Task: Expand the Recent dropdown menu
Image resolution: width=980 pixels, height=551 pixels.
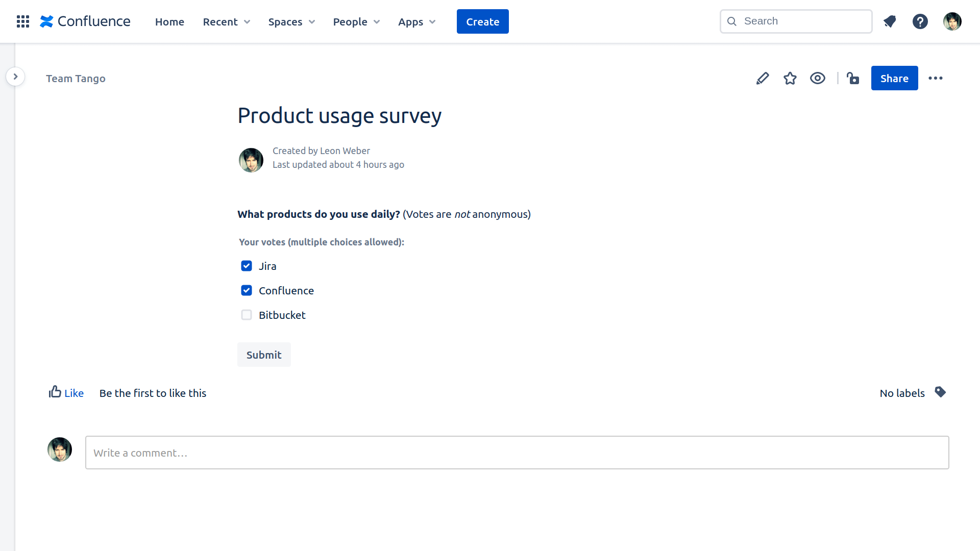Action: (227, 21)
